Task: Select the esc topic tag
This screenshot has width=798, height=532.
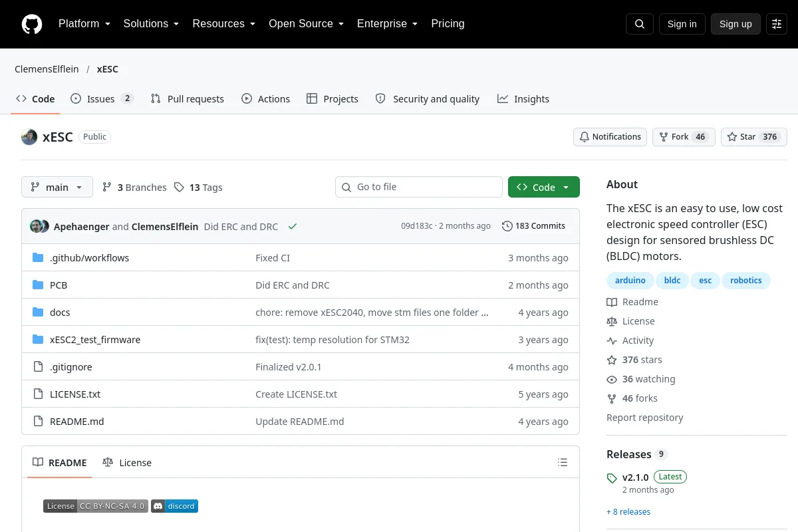Action: [706, 281]
